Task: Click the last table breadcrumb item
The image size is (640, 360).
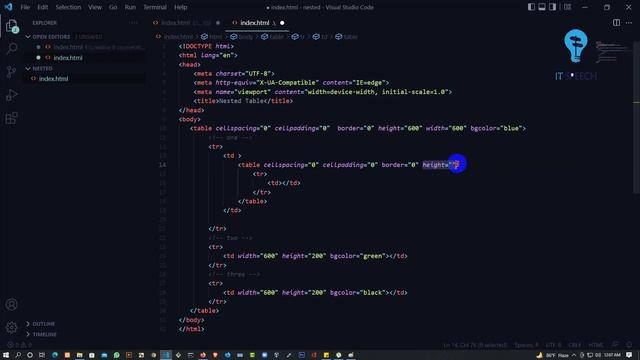Action: [x=347, y=37]
